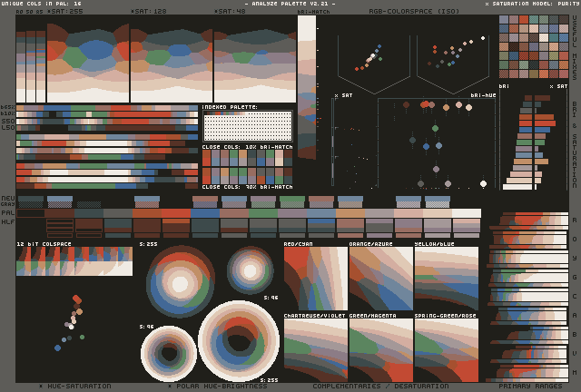Click 'Close cols: 10% bri-match' label
The height and width of the screenshot is (392, 581).
coord(247,147)
